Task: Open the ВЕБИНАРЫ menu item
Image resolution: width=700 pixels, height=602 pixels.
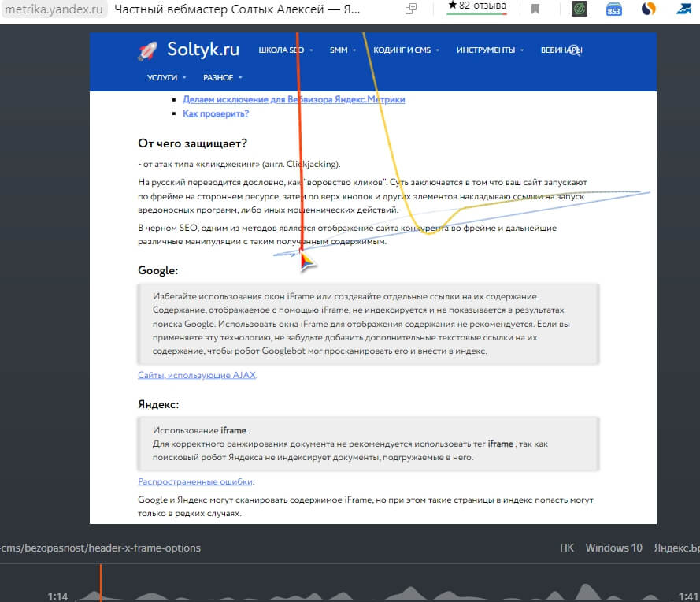Action: pyautogui.click(x=561, y=50)
